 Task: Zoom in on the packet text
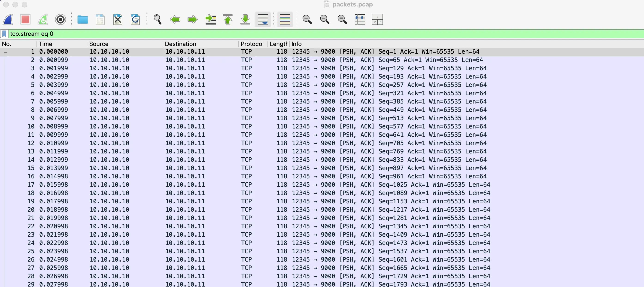[x=307, y=19]
